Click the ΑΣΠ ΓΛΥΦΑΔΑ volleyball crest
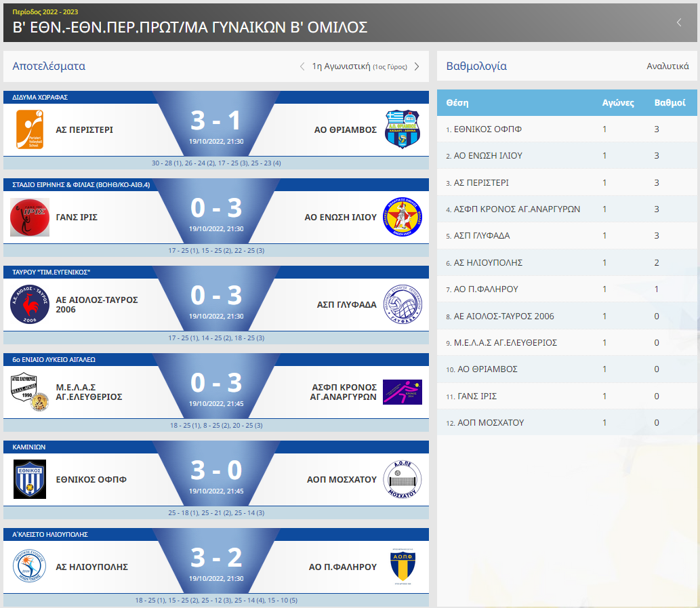Screen dimensions: 700x608 pyautogui.click(x=403, y=304)
